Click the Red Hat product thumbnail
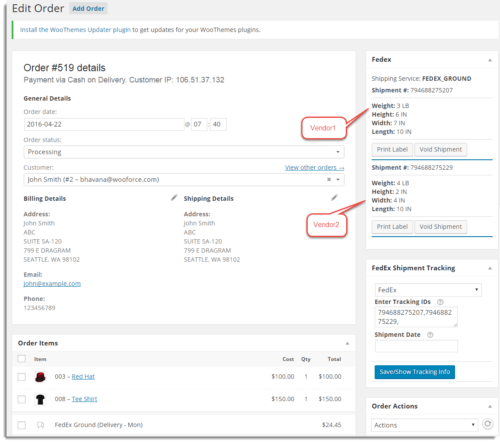This screenshot has height=443, width=500. (x=40, y=377)
